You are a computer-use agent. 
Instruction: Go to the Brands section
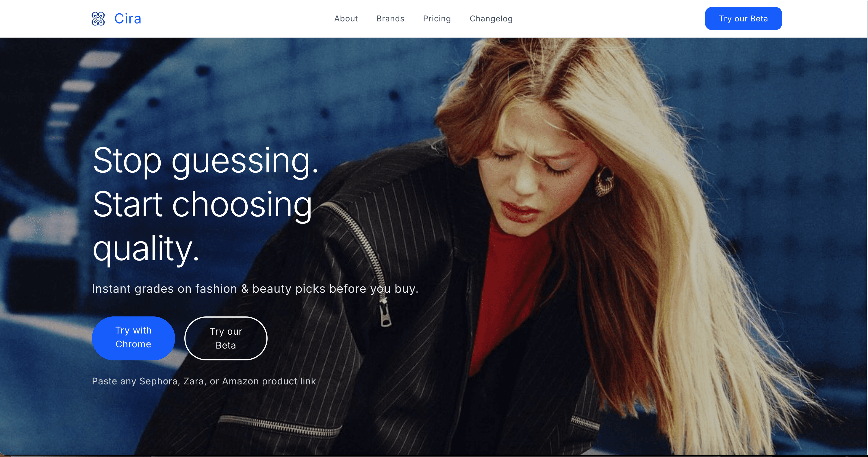point(390,19)
